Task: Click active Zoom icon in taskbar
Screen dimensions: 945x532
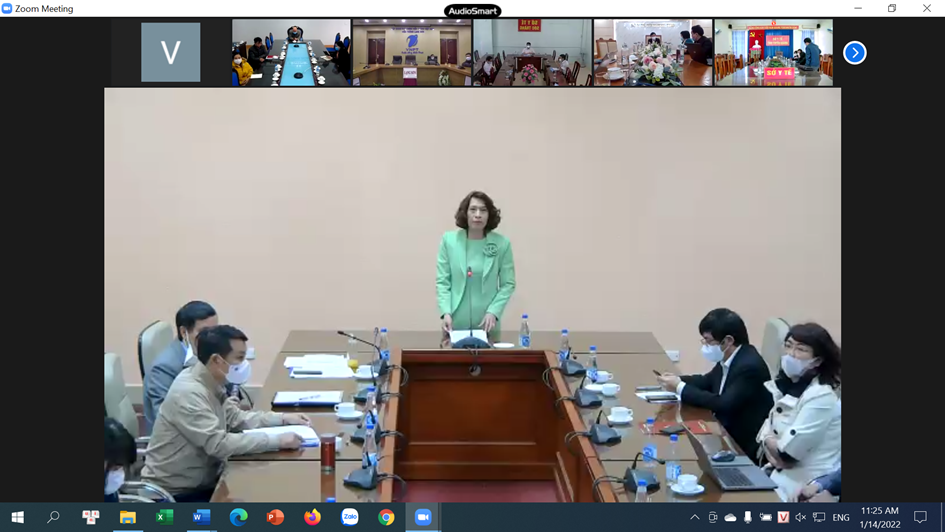Action: pos(423,517)
